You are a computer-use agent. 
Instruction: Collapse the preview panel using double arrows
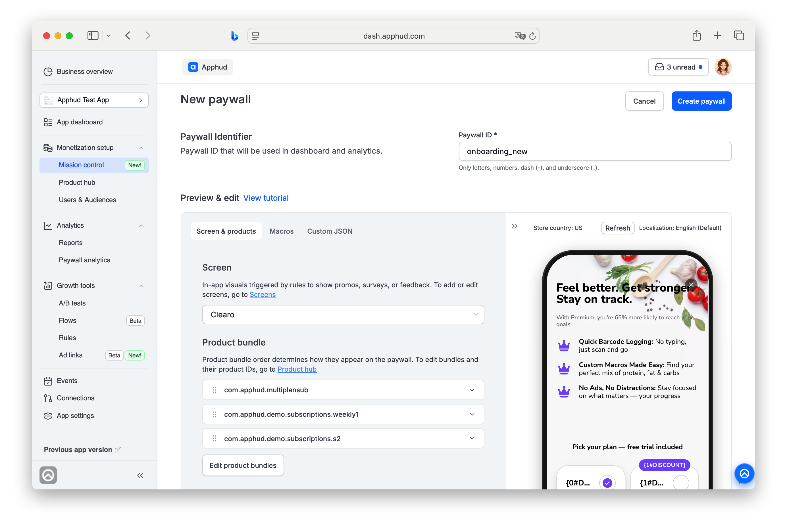click(x=515, y=227)
